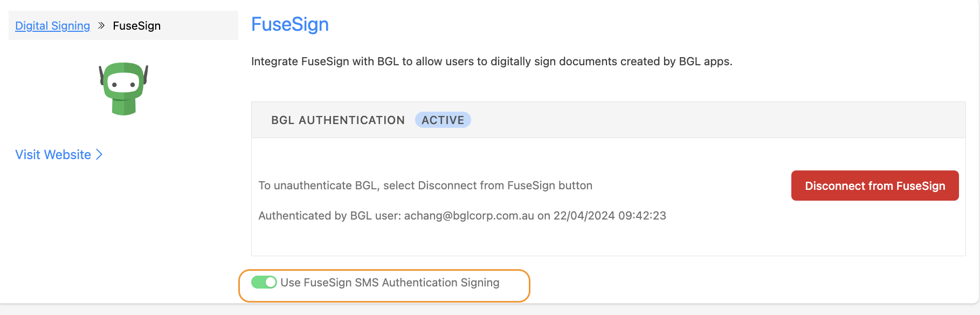The height and width of the screenshot is (315, 980).
Task: Click the authenticated BGL user email text
Action: point(469,216)
